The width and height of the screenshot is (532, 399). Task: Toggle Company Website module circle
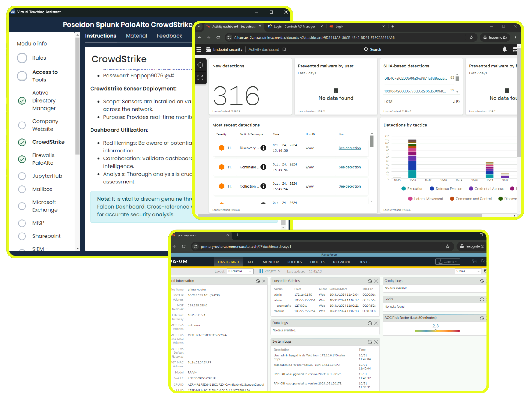(22, 125)
